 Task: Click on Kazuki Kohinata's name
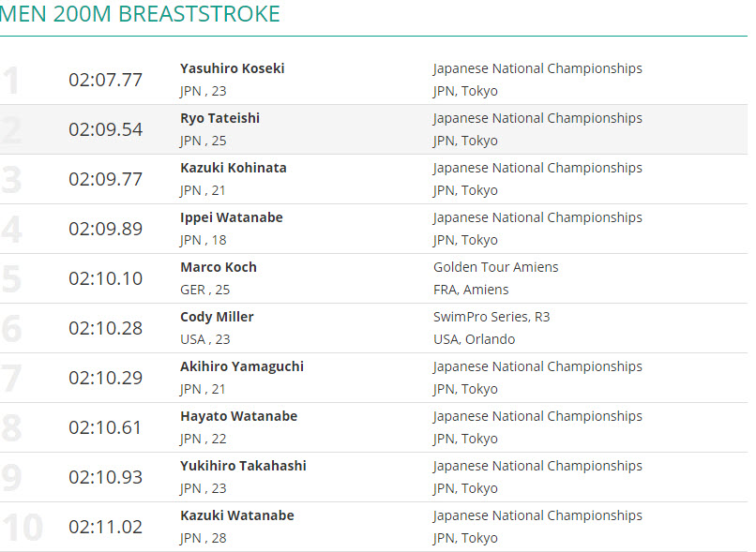[233, 168]
